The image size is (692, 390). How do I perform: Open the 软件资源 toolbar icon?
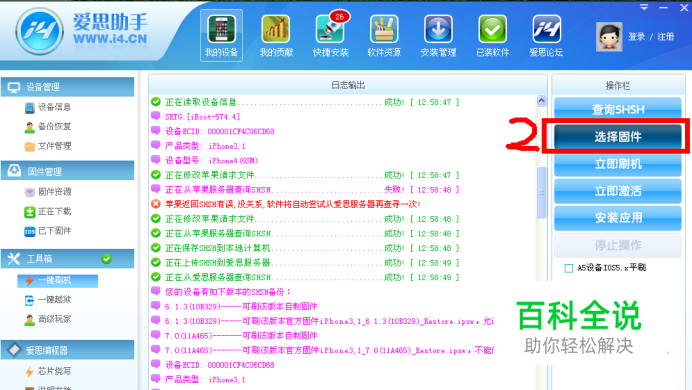tap(384, 36)
